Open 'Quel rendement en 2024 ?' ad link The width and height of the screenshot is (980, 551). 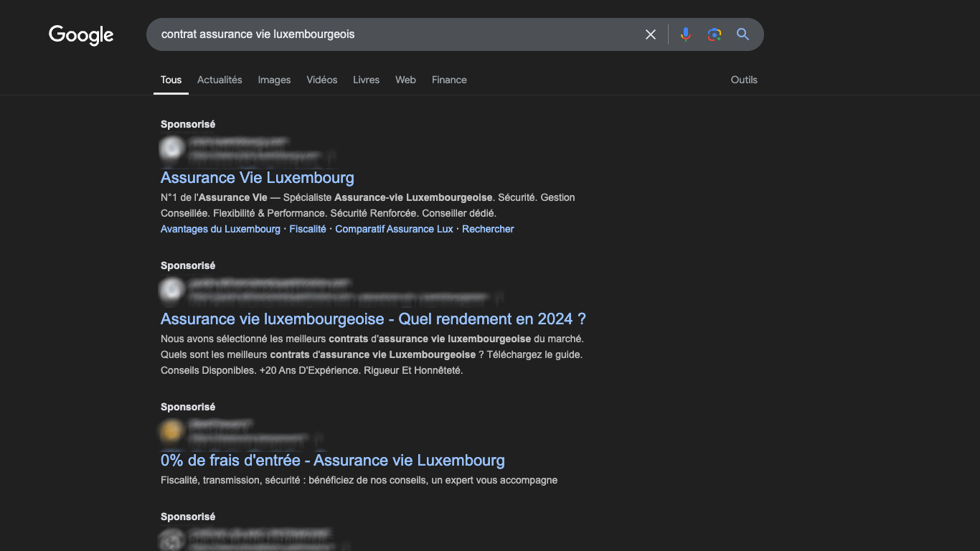pos(373,319)
